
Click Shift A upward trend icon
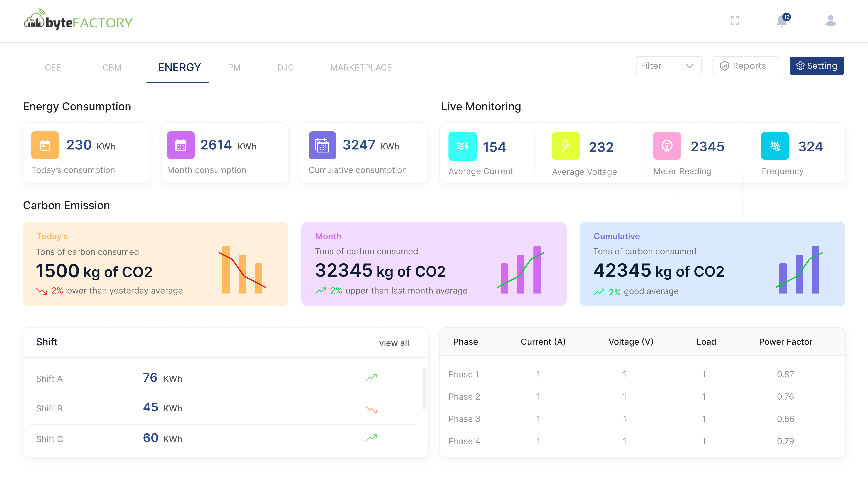click(x=371, y=377)
